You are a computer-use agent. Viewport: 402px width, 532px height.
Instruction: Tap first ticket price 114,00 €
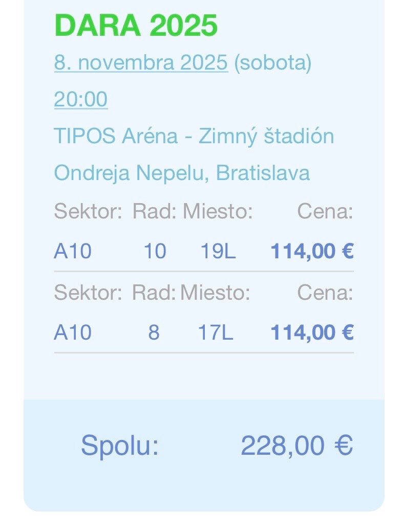click(312, 251)
